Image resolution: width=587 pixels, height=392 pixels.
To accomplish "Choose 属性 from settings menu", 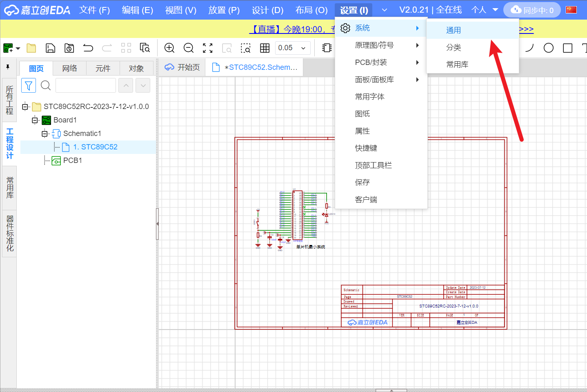I will click(x=381, y=131).
